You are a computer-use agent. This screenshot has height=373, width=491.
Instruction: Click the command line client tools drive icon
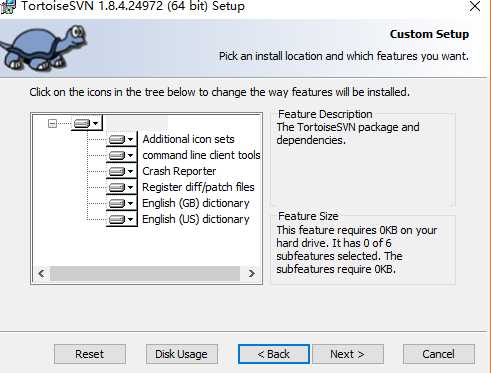point(117,155)
